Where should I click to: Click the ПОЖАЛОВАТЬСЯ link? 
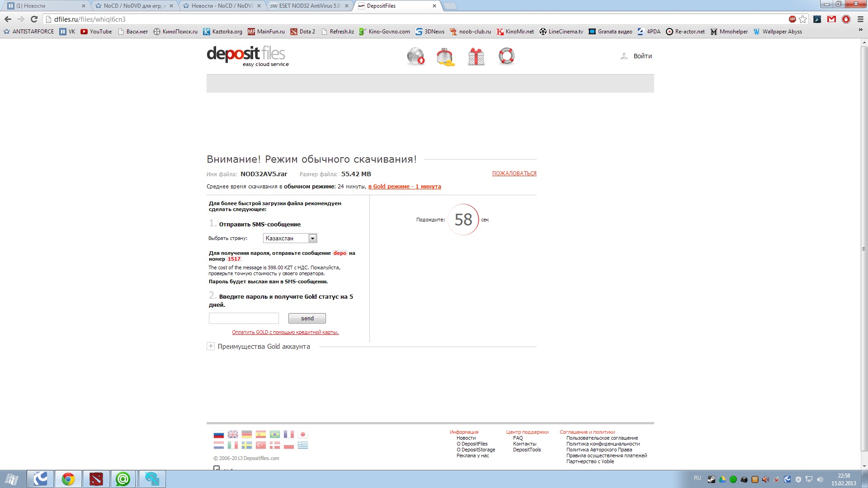(x=514, y=174)
